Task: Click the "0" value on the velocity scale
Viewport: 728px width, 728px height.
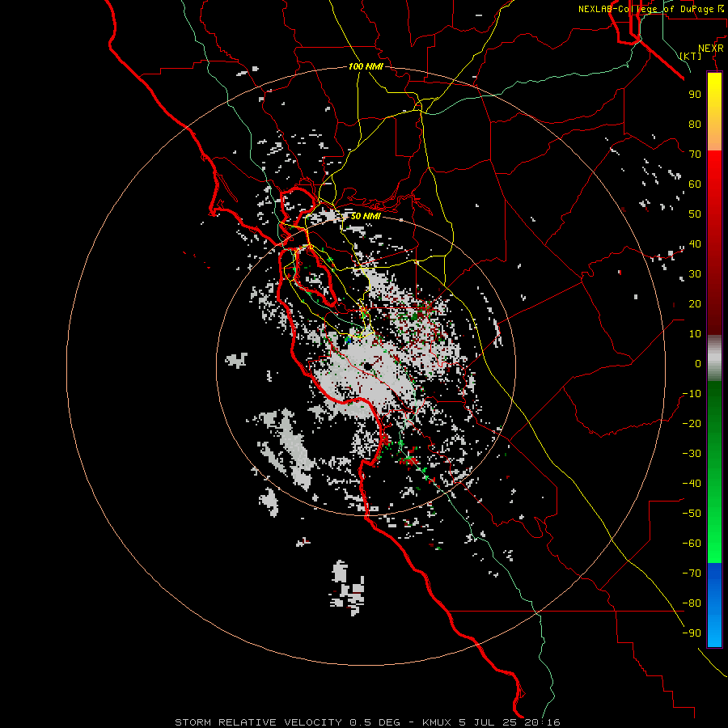Action: (698, 363)
